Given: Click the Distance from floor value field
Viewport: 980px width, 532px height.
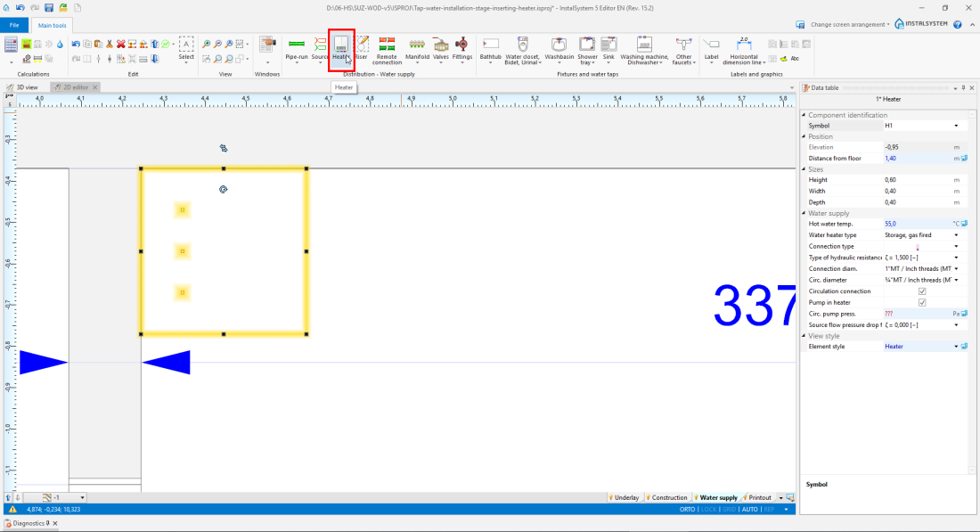Looking at the screenshot, I should coord(916,158).
